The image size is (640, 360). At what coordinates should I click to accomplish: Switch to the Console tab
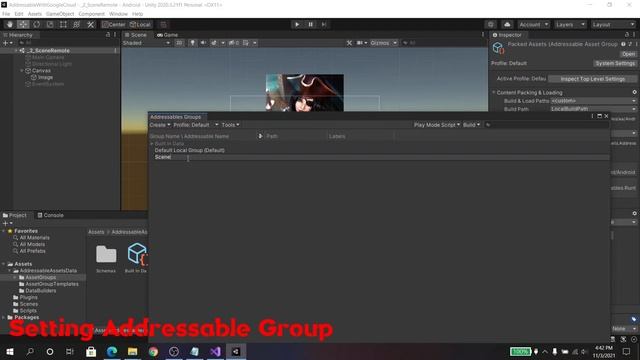(x=51, y=215)
